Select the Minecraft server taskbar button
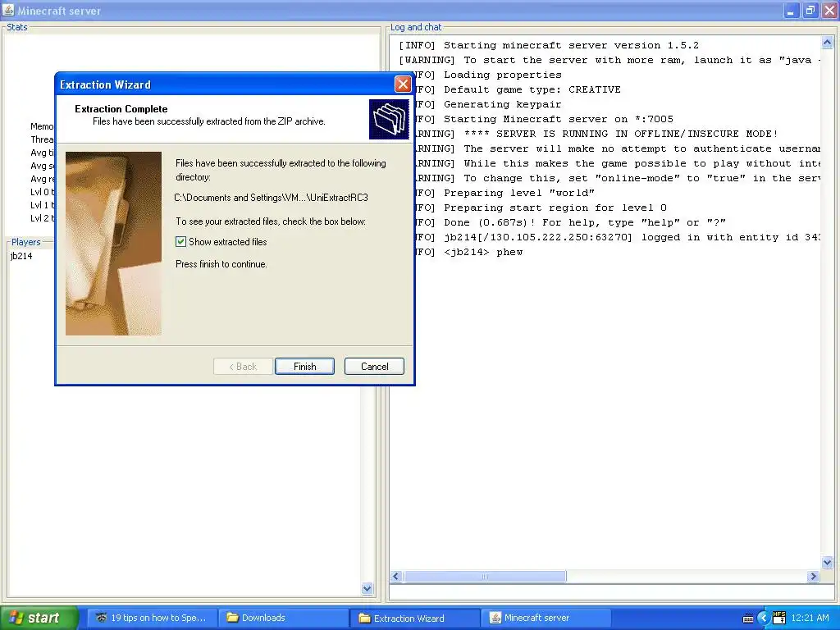The width and height of the screenshot is (840, 630). 546,618
